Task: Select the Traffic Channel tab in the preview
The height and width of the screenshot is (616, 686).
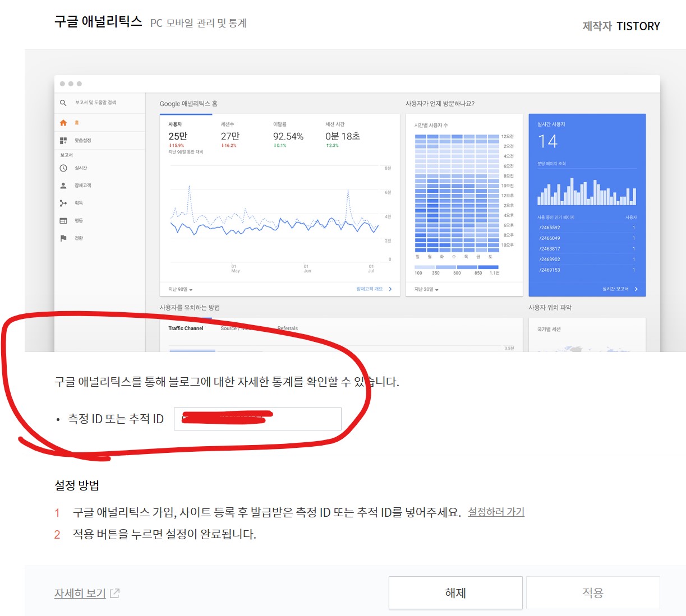Action: pos(186,328)
